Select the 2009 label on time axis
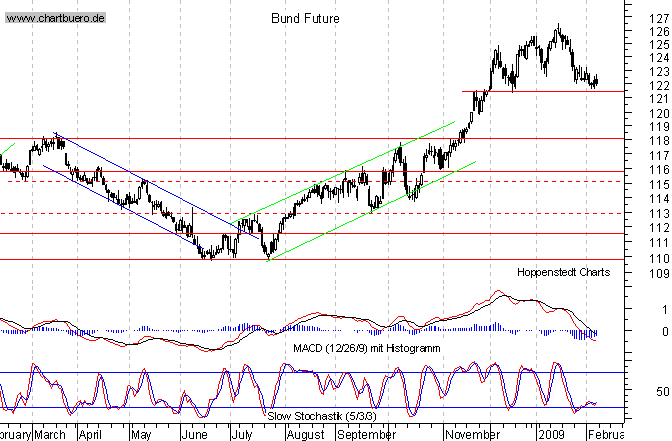Image resolution: width=672 pixels, height=441 pixels. point(552,435)
